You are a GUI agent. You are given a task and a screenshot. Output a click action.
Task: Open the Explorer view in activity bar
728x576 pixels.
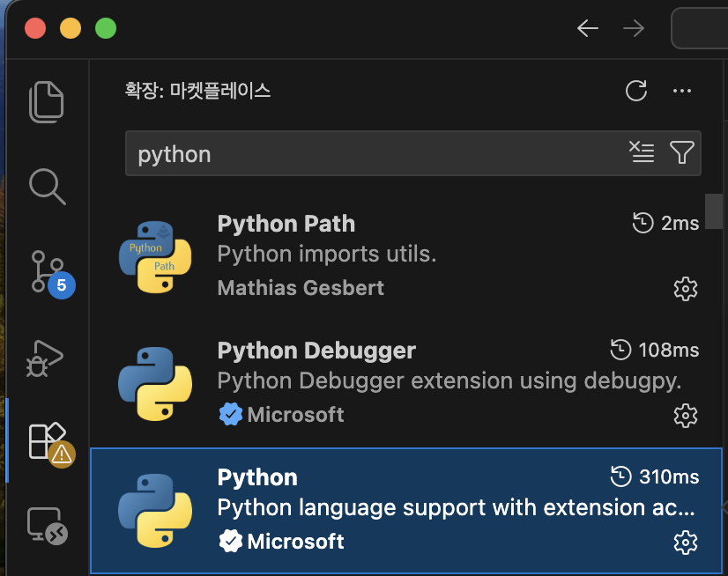pos(48,101)
